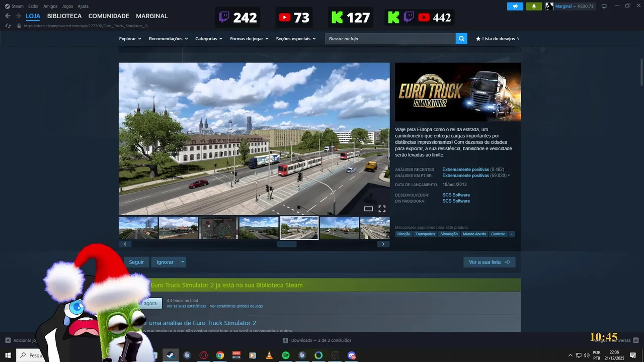The image size is (644, 362).
Task: Open the Ignorar options dropdown arrow
Action: click(183, 262)
